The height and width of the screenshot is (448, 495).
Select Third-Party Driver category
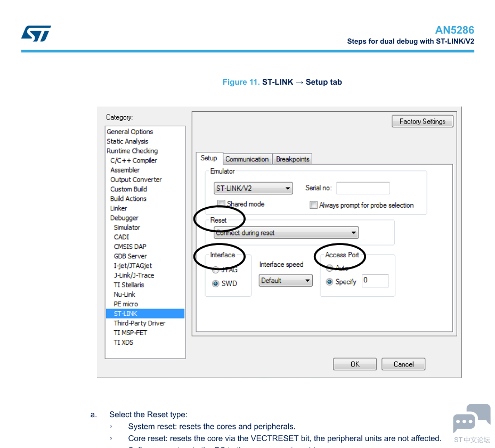click(140, 323)
